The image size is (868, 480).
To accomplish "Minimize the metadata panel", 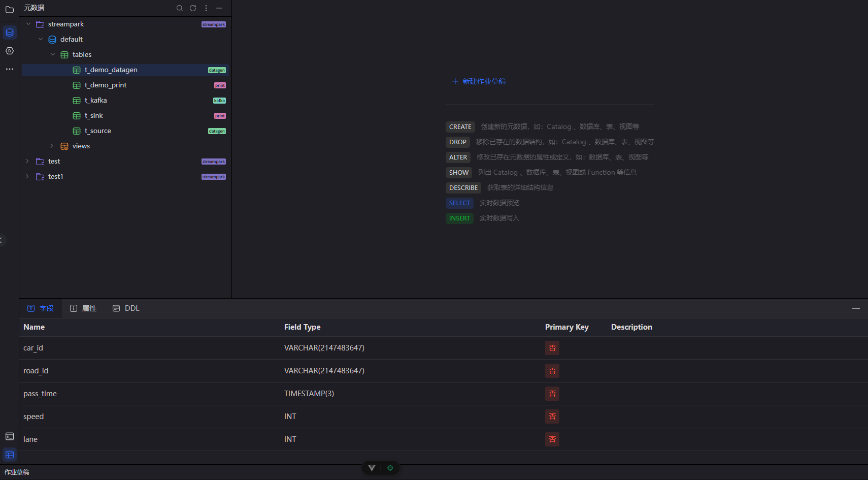I will pos(219,8).
